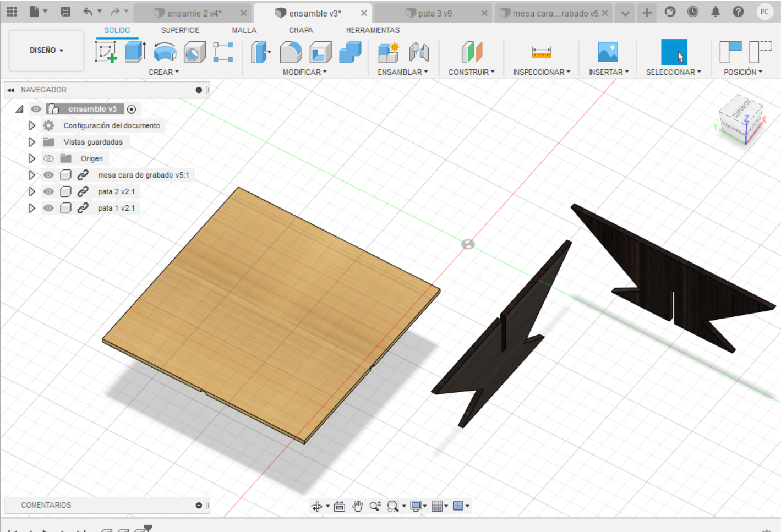Activate the ensamble v3 radio button
Image resolution: width=781 pixels, height=532 pixels.
click(x=132, y=109)
